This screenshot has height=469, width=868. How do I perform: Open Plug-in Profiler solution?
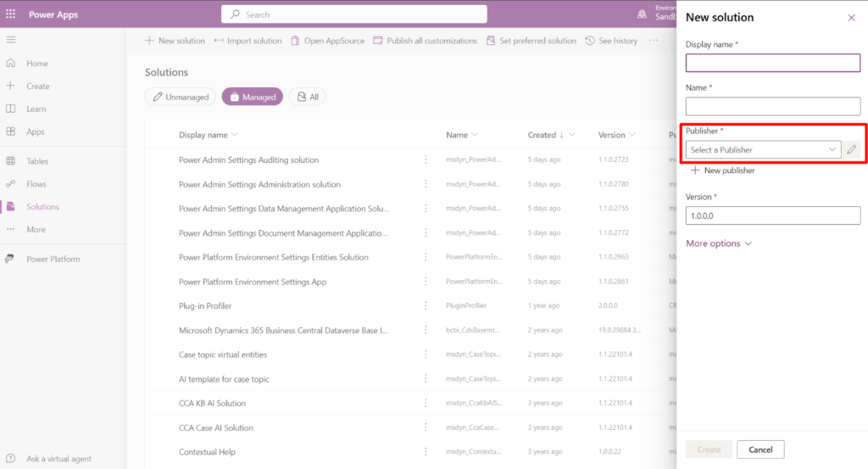click(205, 305)
